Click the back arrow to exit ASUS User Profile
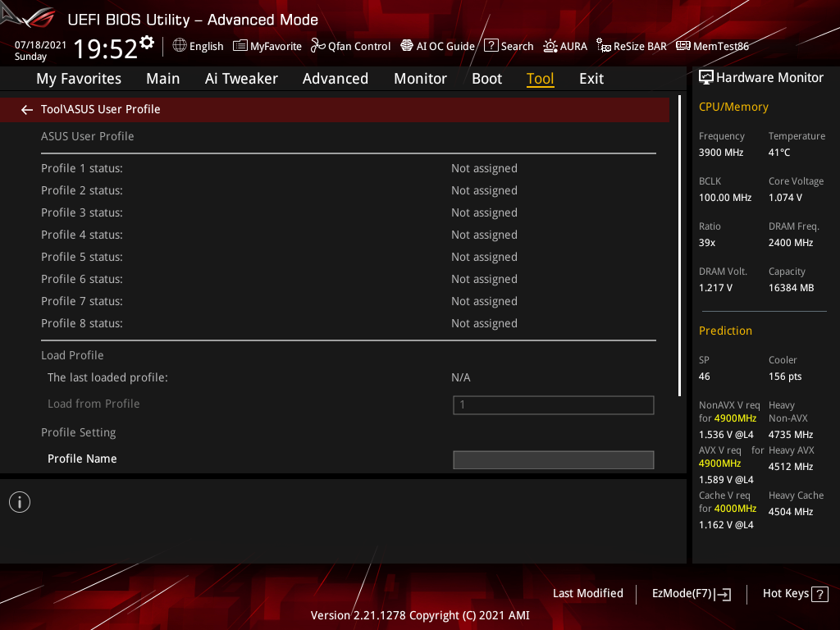Viewport: 840px width, 630px height. [26, 108]
